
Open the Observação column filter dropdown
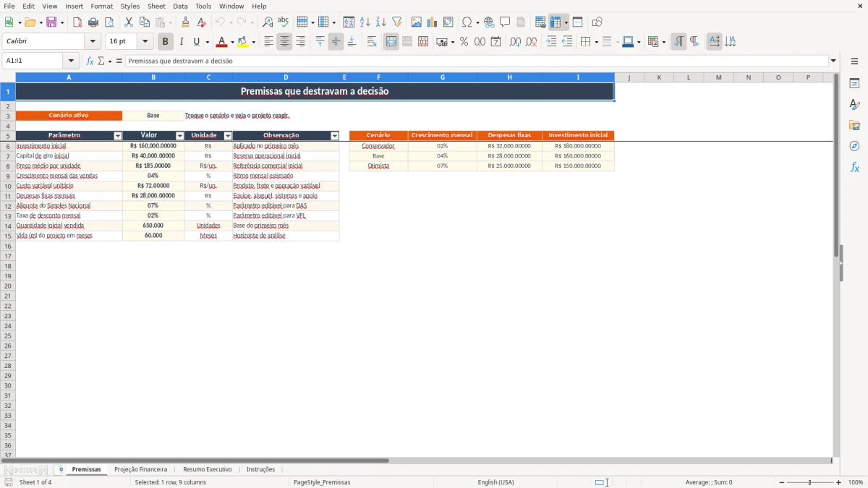pyautogui.click(x=335, y=136)
